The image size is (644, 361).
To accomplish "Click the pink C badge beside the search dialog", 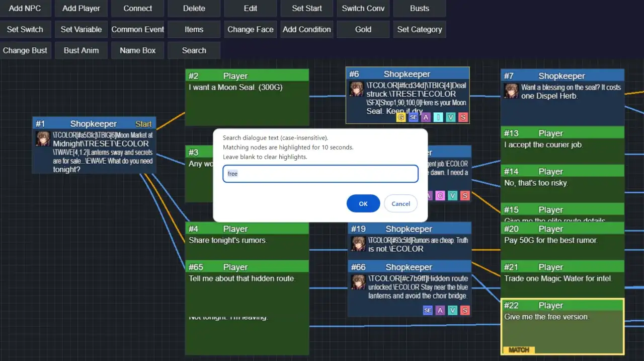I will click(x=440, y=195).
